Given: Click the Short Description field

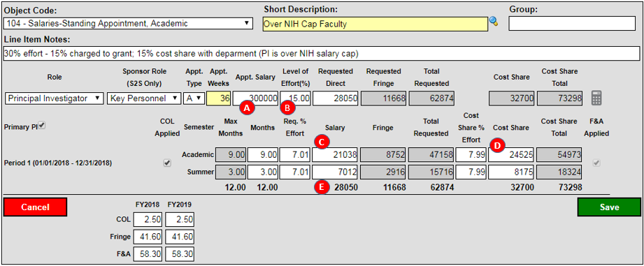Looking at the screenshot, I should [x=375, y=24].
